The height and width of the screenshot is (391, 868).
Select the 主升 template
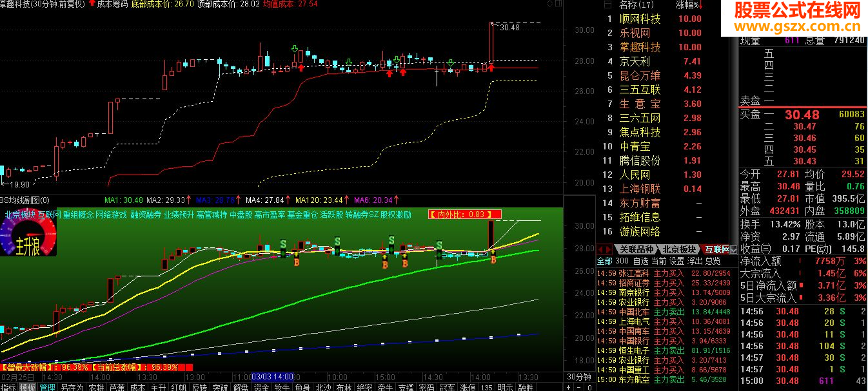tap(158, 387)
